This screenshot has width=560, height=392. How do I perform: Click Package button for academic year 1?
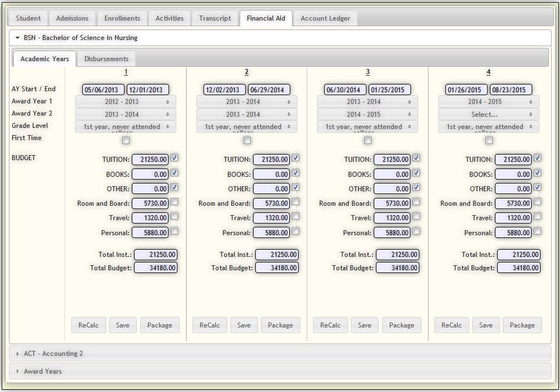click(160, 325)
